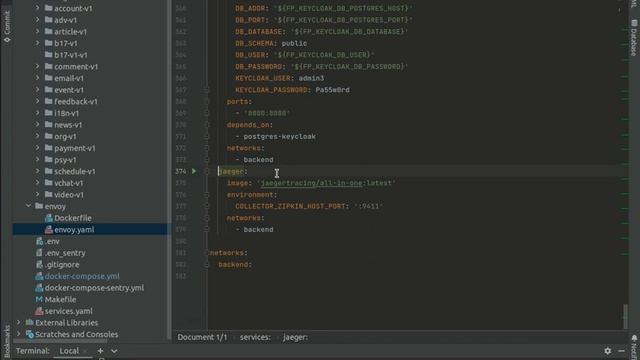The width and height of the screenshot is (640, 360).
Task: Expand the adv-v1 folder
Action: [x=38, y=20]
